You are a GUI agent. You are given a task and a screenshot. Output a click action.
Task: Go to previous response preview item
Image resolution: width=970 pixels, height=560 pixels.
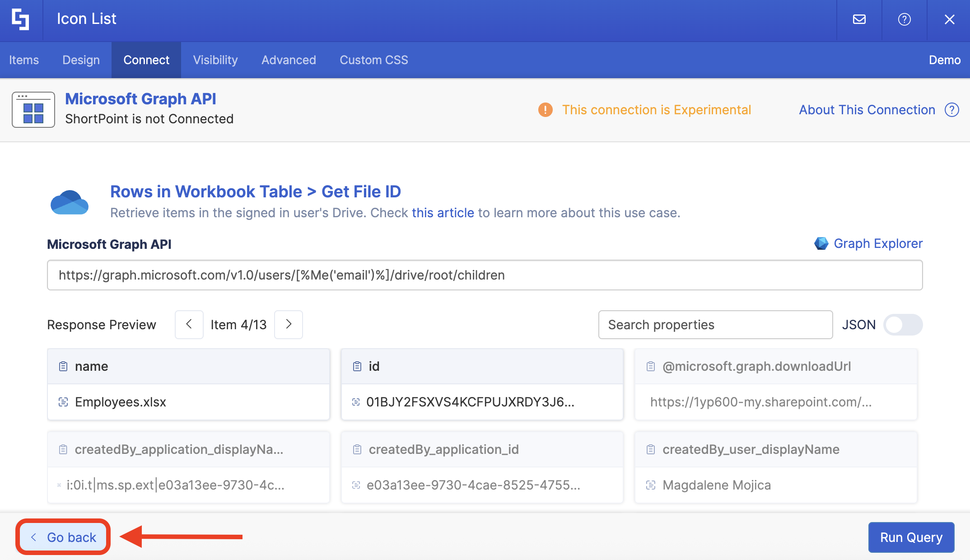click(x=189, y=324)
